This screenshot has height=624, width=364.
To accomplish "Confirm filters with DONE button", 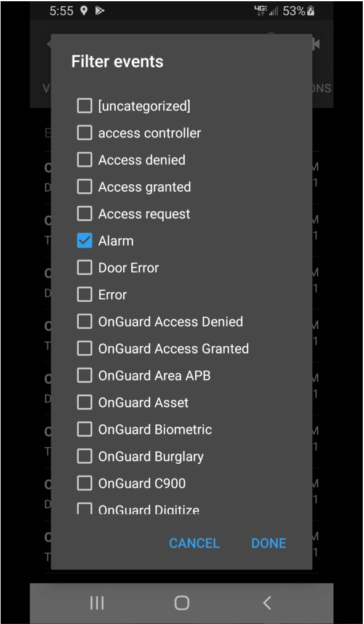I will pyautogui.click(x=269, y=543).
